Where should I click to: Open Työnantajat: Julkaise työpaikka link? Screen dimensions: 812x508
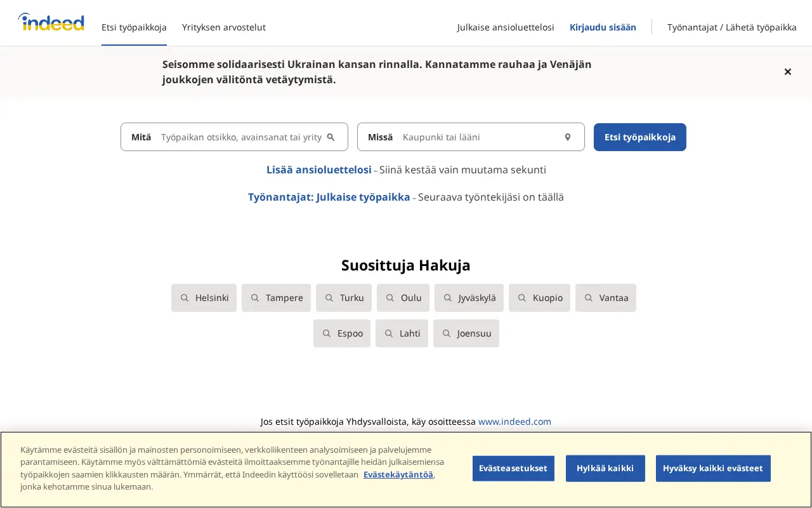(x=329, y=197)
